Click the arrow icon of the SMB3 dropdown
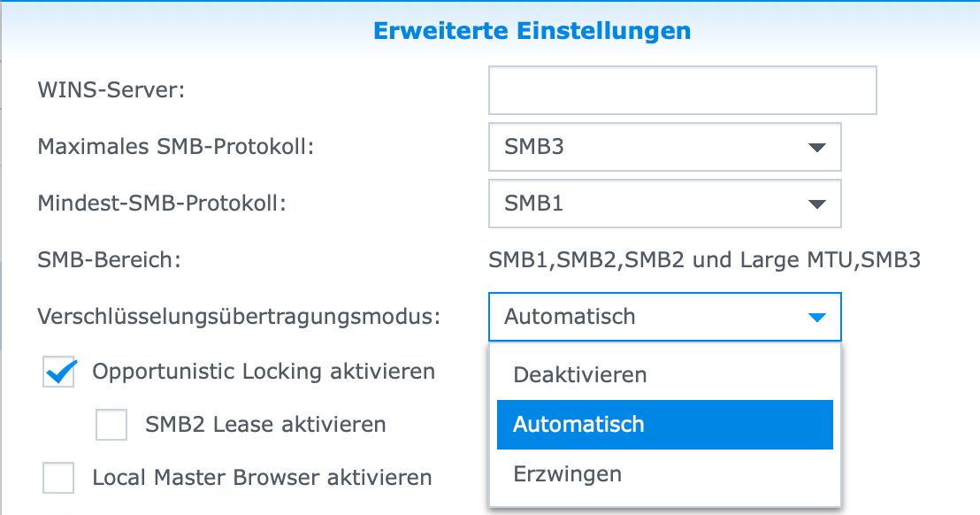This screenshot has width=980, height=515. tap(816, 148)
